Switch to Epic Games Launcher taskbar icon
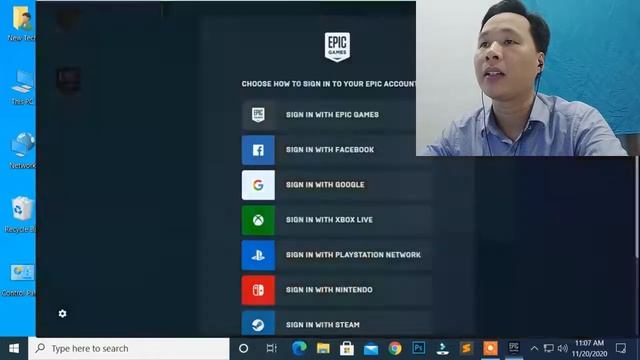Screen dimensions: 640x360 pos(514,349)
